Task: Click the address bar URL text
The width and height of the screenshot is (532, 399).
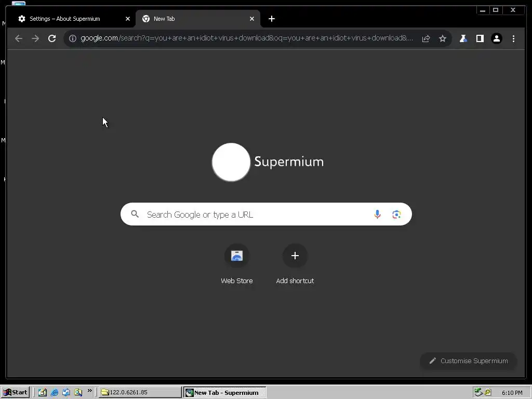Action: tap(247, 38)
